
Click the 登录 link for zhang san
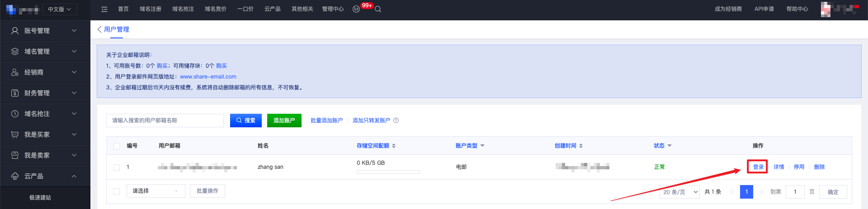point(758,167)
